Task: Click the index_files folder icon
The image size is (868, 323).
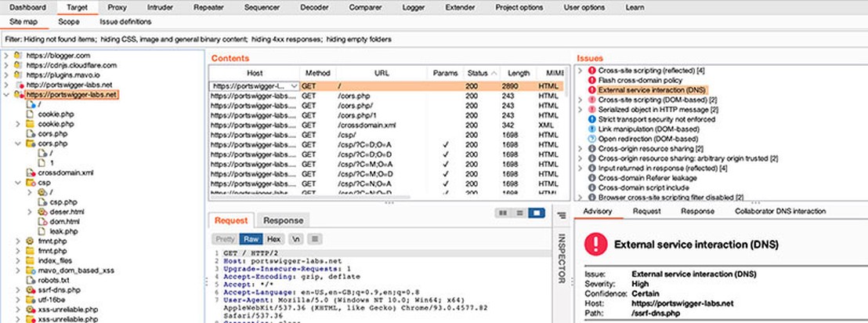Action: click(31, 260)
